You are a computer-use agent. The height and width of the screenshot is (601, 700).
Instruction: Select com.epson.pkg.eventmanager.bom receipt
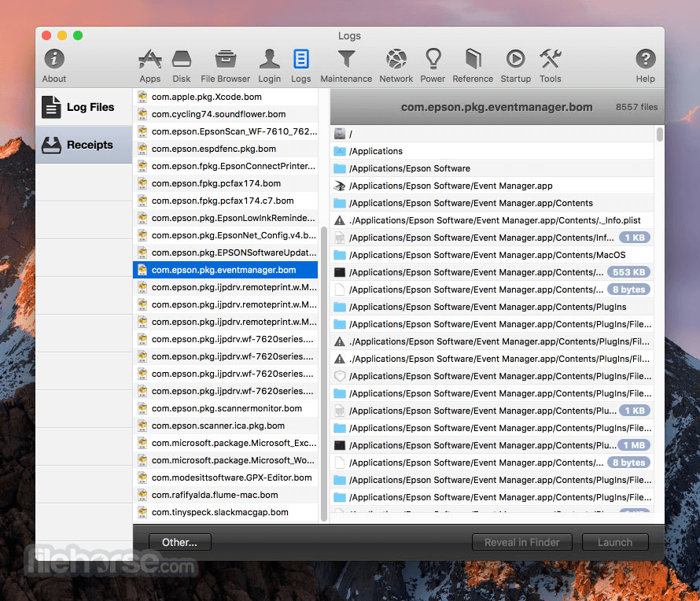[226, 270]
